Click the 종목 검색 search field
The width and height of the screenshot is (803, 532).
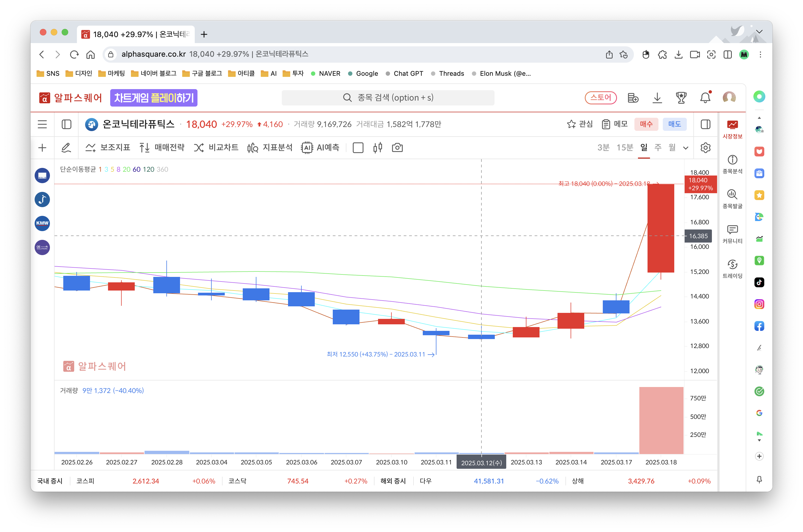point(388,98)
